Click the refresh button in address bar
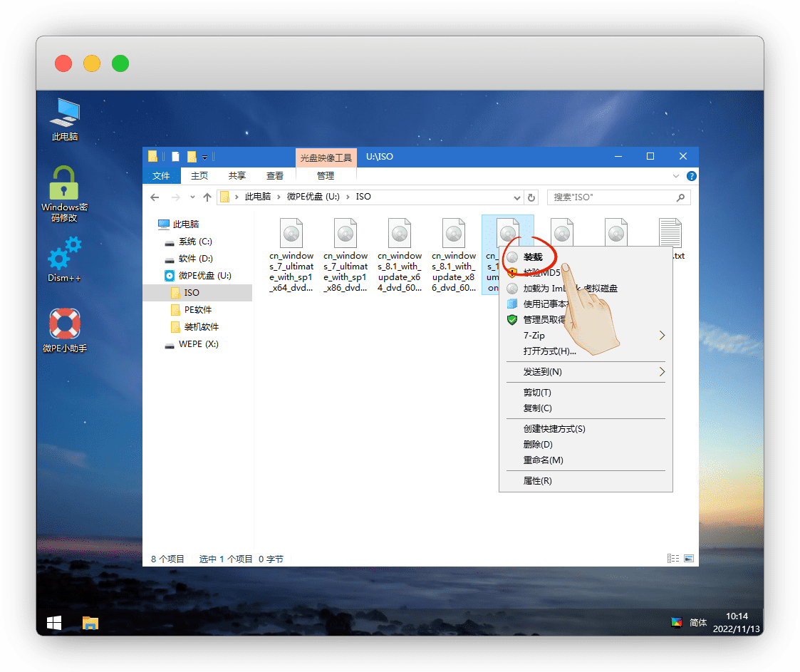This screenshot has height=672, width=800. (531, 197)
